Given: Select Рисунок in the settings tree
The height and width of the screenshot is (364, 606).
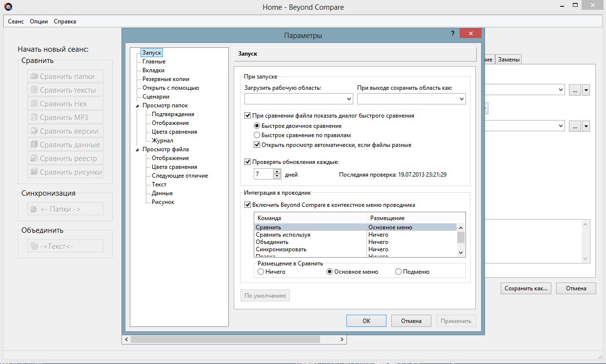Looking at the screenshot, I should (163, 202).
